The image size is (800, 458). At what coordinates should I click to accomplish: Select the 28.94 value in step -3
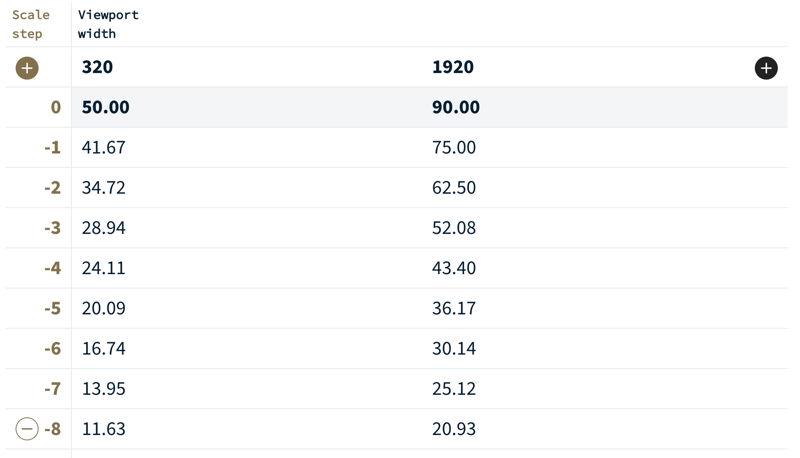(104, 228)
